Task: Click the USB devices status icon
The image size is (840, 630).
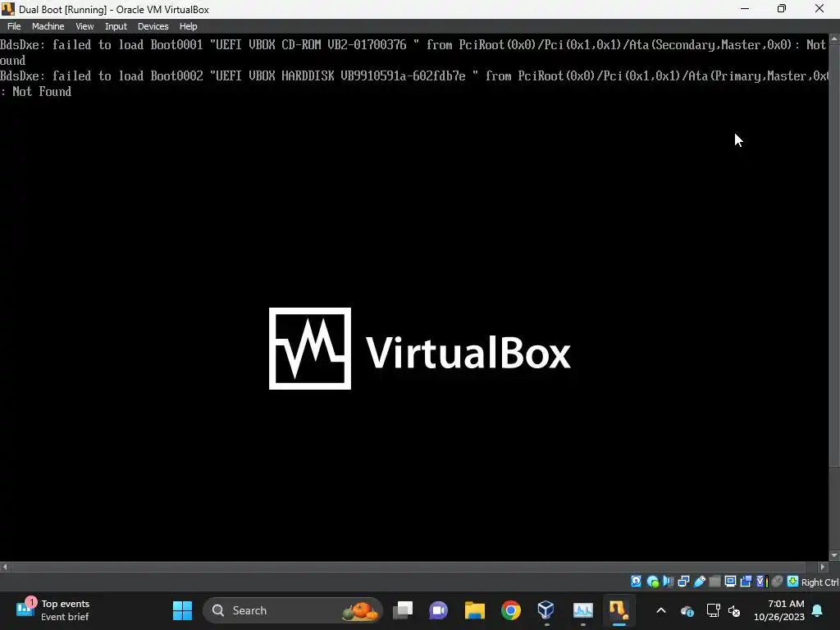Action: (x=699, y=582)
